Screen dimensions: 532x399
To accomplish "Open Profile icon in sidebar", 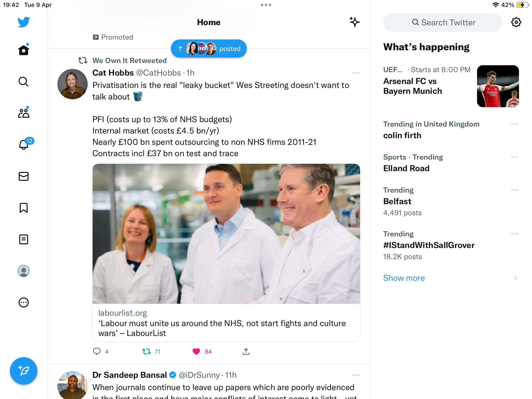I will coord(24,271).
